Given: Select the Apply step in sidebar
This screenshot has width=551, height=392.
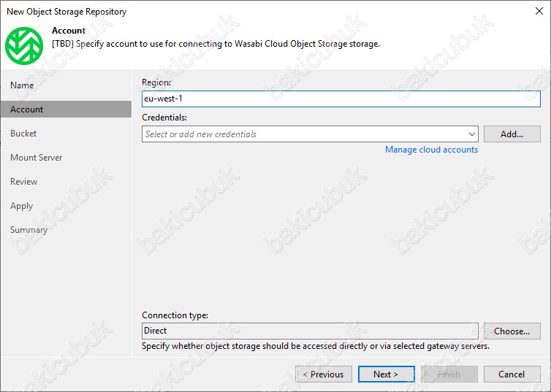Looking at the screenshot, I should pos(21,206).
